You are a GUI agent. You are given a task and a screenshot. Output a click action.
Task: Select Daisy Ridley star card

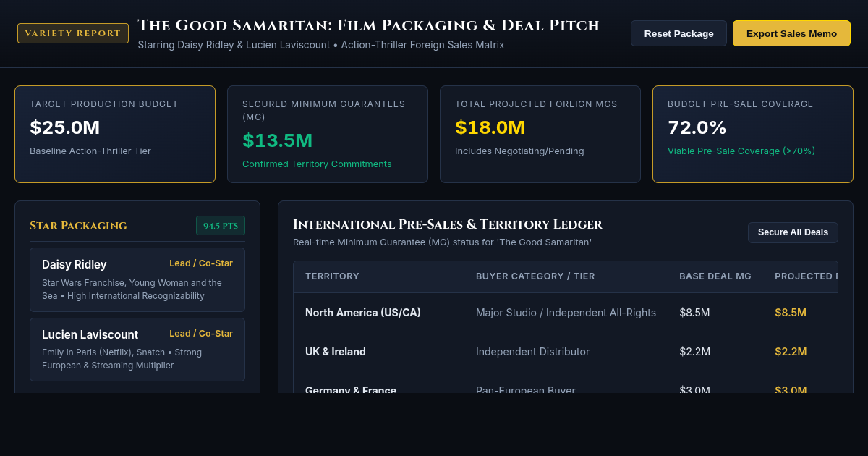(137, 279)
